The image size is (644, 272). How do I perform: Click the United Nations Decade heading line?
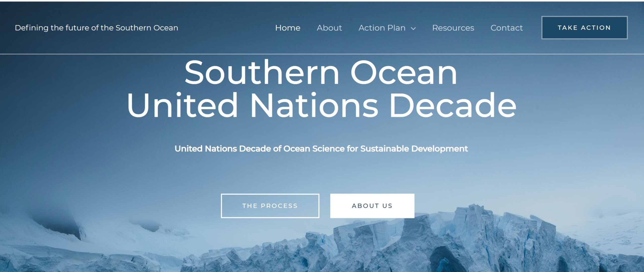click(321, 105)
